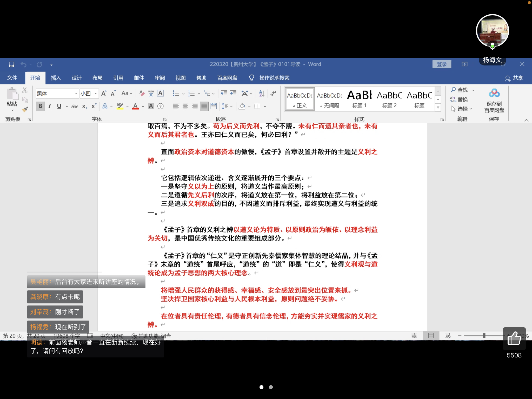Click the Character Shading A icon
The image size is (532, 399).
pos(151,106)
